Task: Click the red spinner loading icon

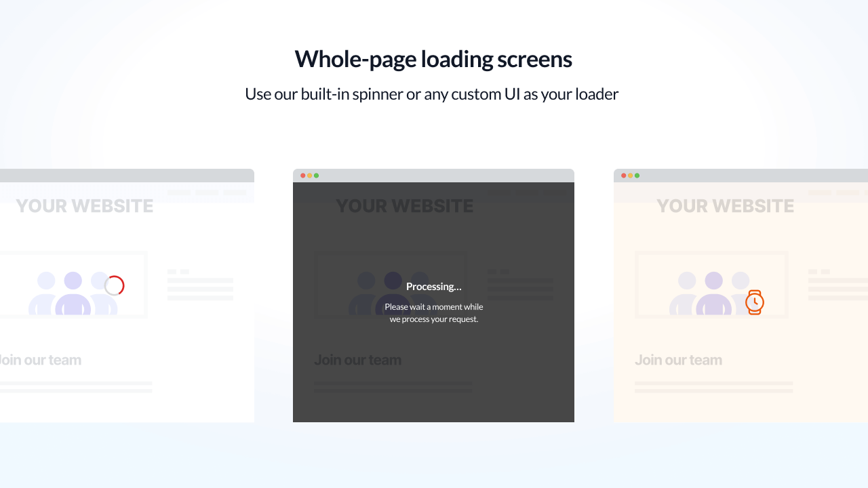Action: pos(114,285)
